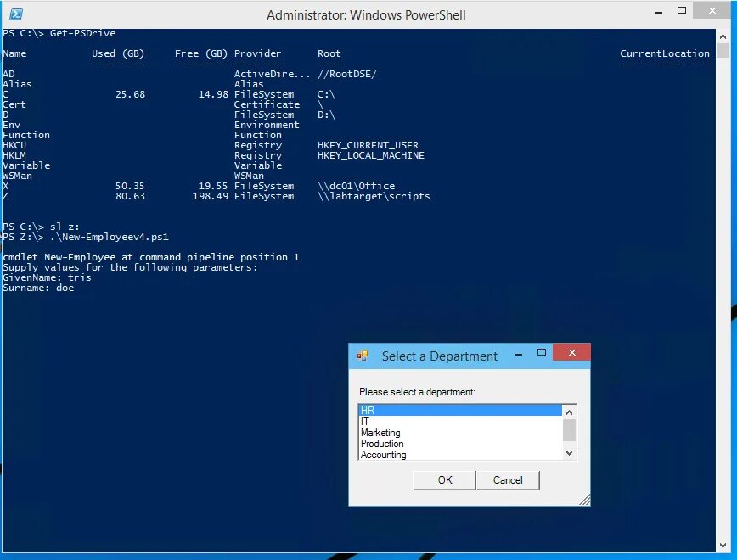Viewport: 737px width, 560px height.
Task: Click the PowerShell window scroll down arrow
Action: point(723,546)
